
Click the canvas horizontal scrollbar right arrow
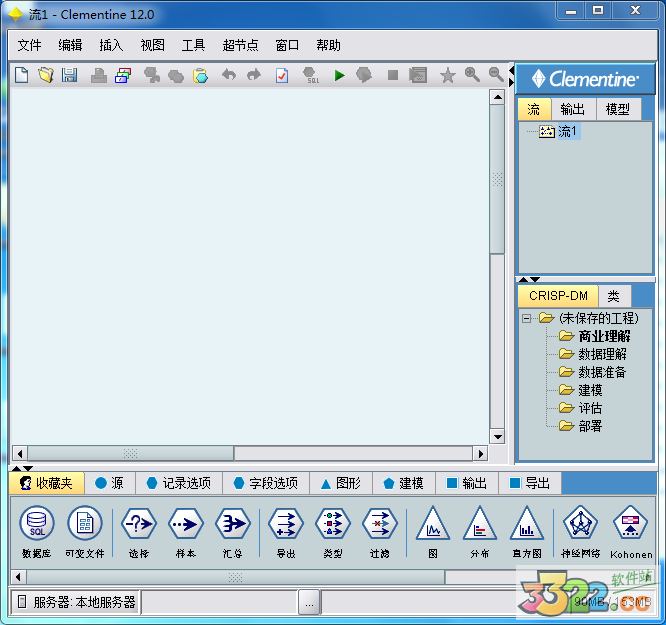tap(480, 454)
